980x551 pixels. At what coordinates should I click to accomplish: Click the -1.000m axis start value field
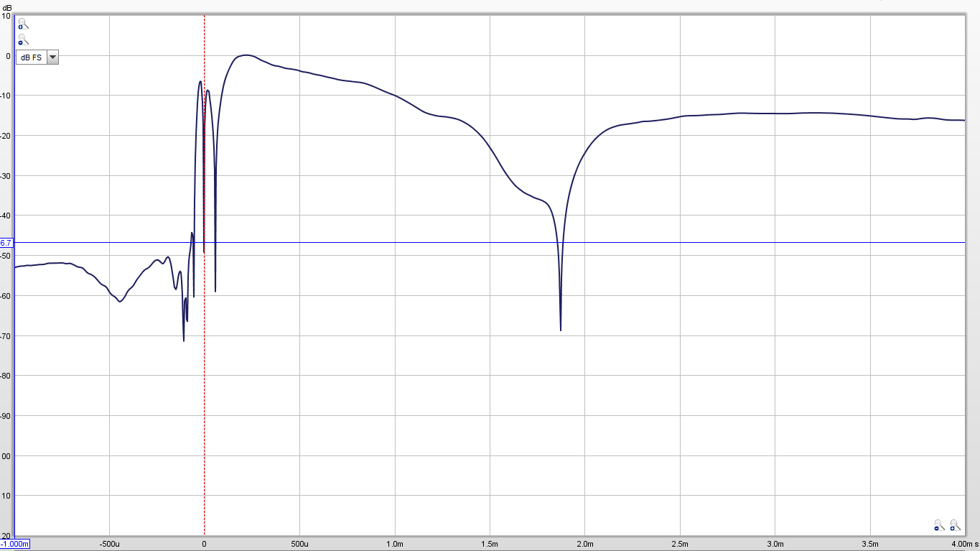[x=15, y=544]
